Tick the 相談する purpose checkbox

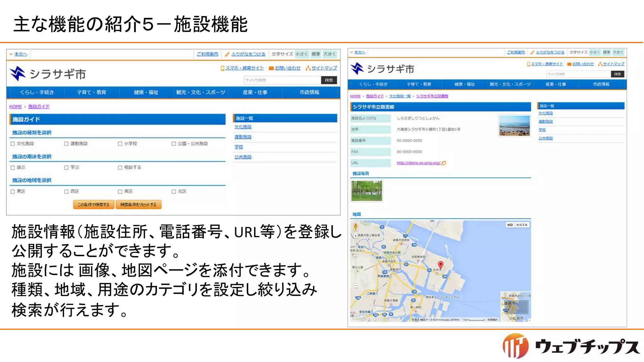pyautogui.click(x=120, y=167)
